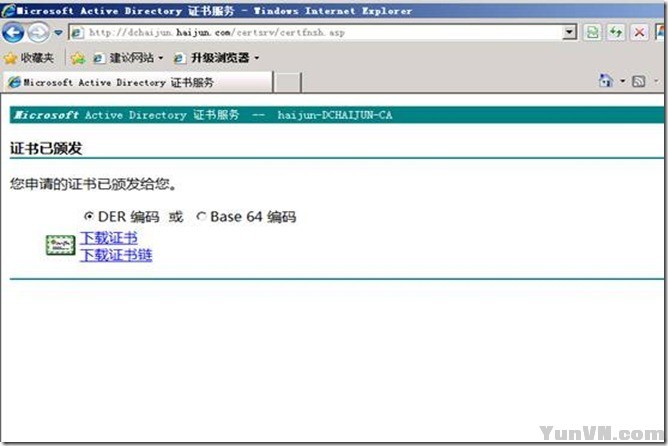The image size is (668, 446).
Task: Expand the address bar history dropdown
Action: point(570,32)
